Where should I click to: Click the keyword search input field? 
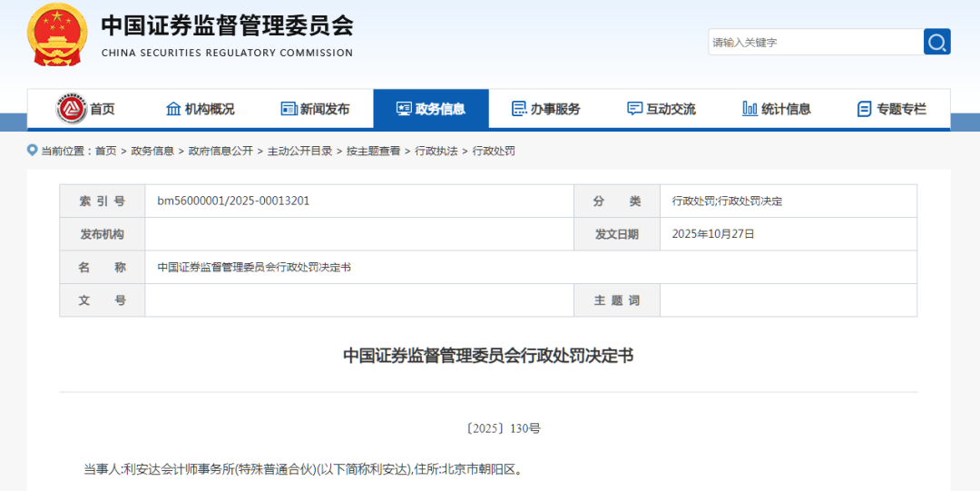(816, 42)
